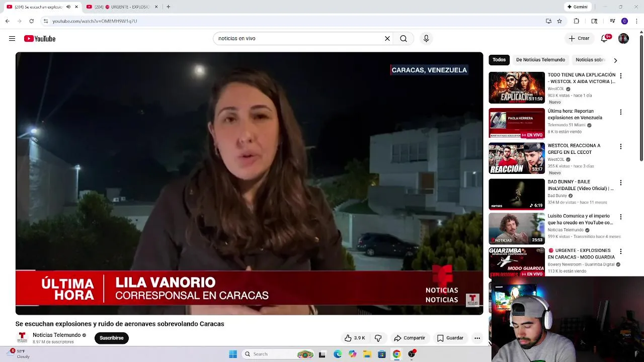Save video with Guardar button
The height and width of the screenshot is (362, 644).
[450, 338]
